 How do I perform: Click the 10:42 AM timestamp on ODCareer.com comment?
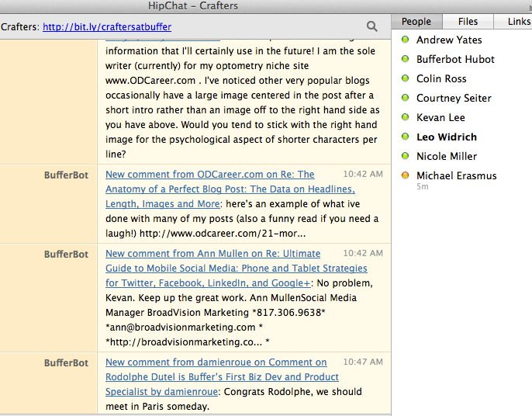(363, 174)
